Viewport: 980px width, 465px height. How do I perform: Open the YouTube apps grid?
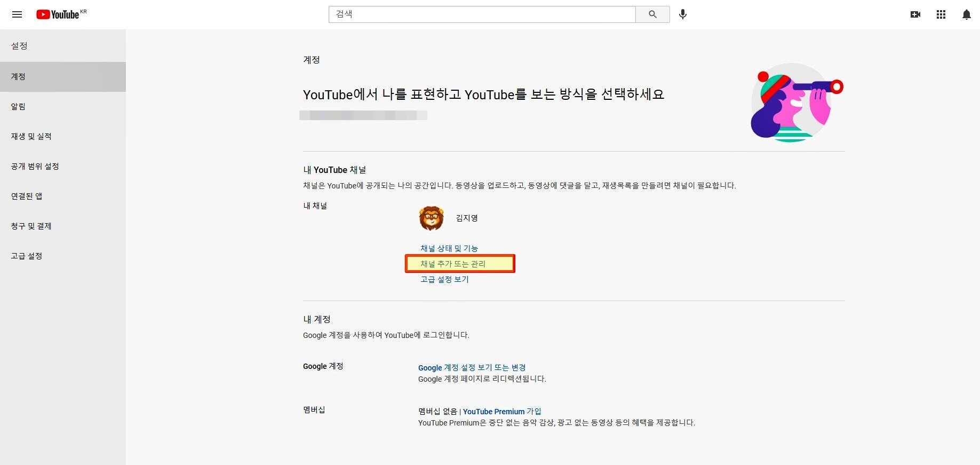[x=941, y=14]
